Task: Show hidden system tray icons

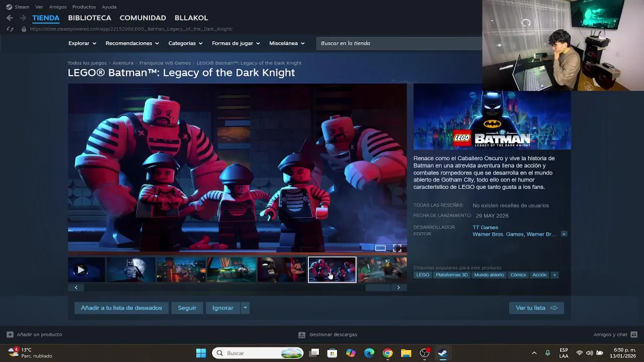Action: pyautogui.click(x=534, y=353)
